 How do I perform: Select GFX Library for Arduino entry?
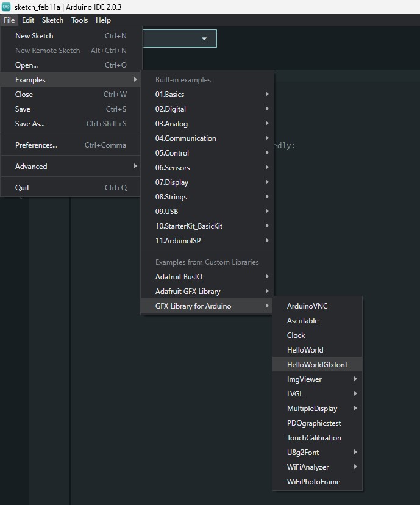[x=207, y=306]
